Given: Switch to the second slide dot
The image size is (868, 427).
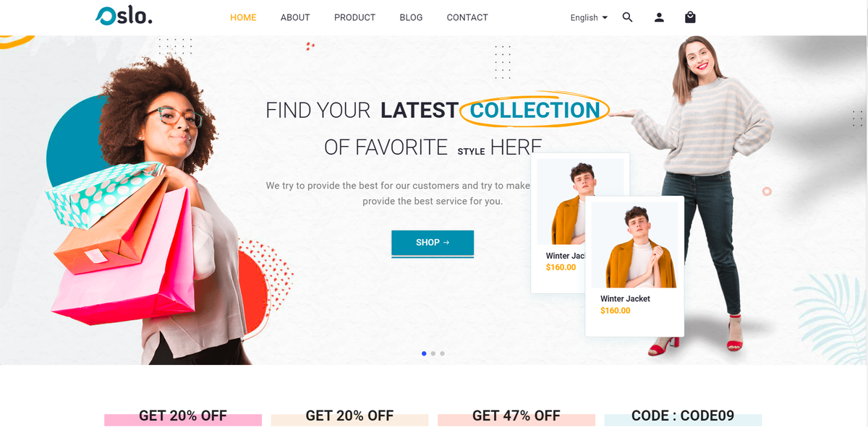Looking at the screenshot, I should pyautogui.click(x=433, y=353).
